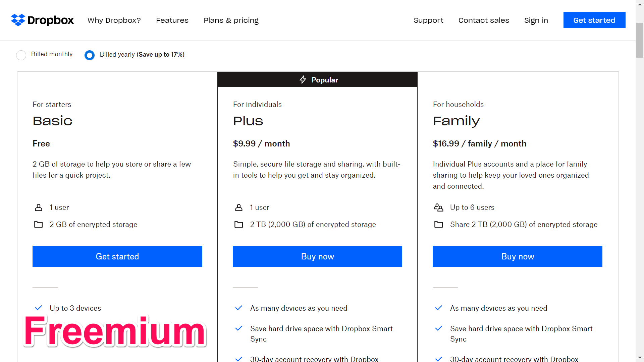The image size is (644, 362).
Task: Open the Support link
Action: click(428, 20)
